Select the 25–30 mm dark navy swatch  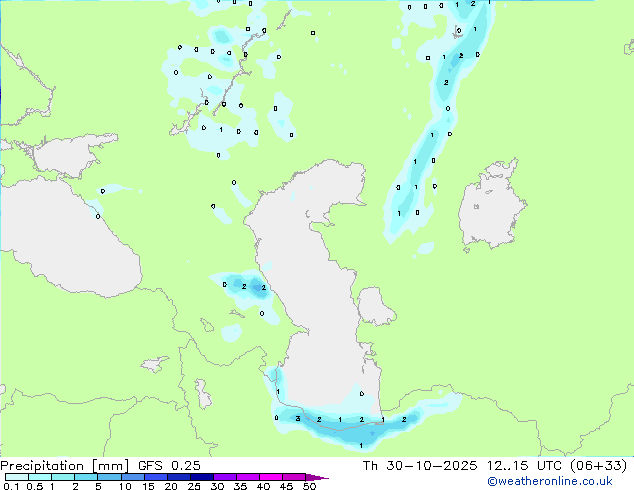202,477
